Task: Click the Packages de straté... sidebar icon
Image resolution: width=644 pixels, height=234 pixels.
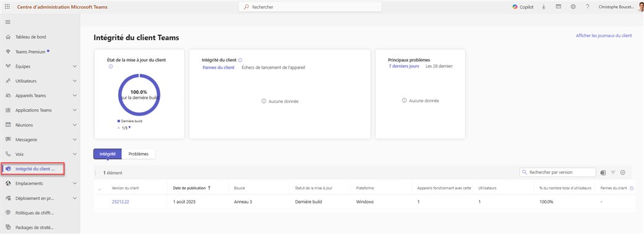Action: click(x=8, y=227)
